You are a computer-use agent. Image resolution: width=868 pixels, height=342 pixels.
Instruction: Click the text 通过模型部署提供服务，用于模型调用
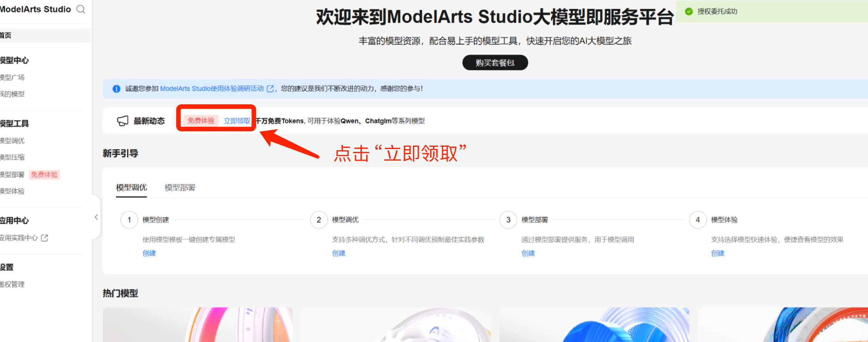click(578, 240)
